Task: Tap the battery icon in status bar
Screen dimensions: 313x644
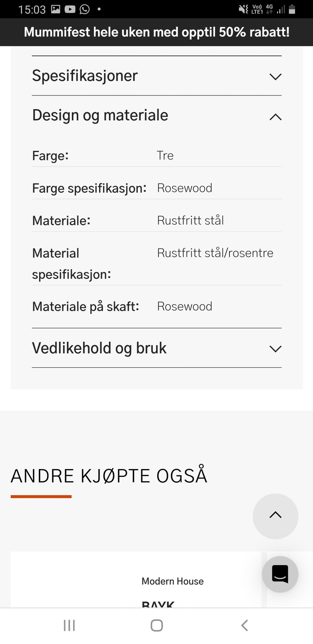Action: (x=291, y=9)
